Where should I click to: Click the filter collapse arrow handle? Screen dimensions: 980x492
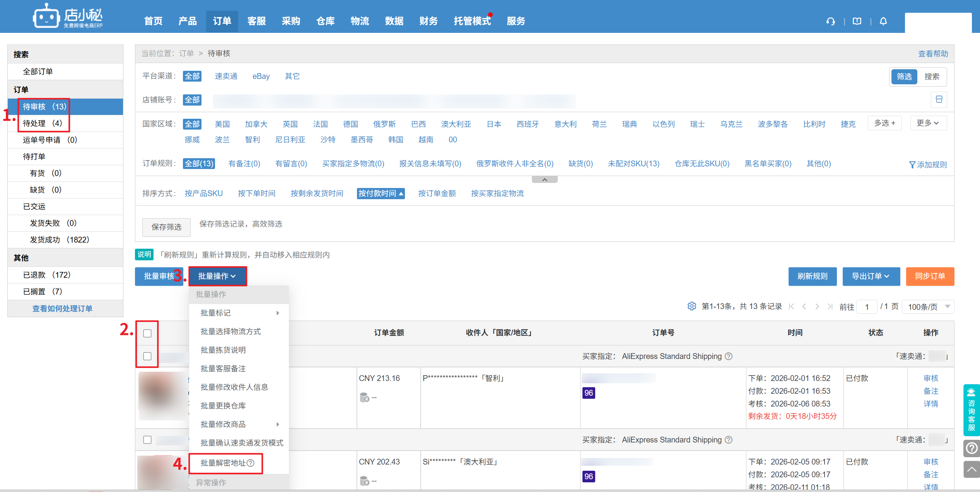tap(545, 179)
